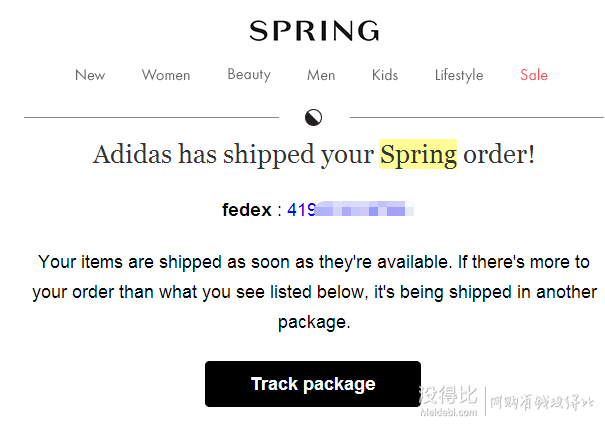The width and height of the screenshot is (605, 436).
Task: Click the shipping notice paragraph text
Action: pos(314,292)
